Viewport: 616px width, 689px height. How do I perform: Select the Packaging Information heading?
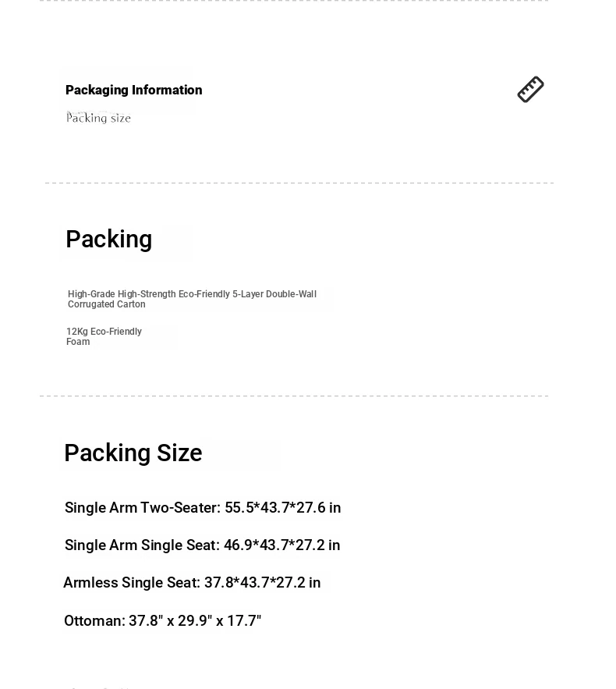click(x=134, y=90)
